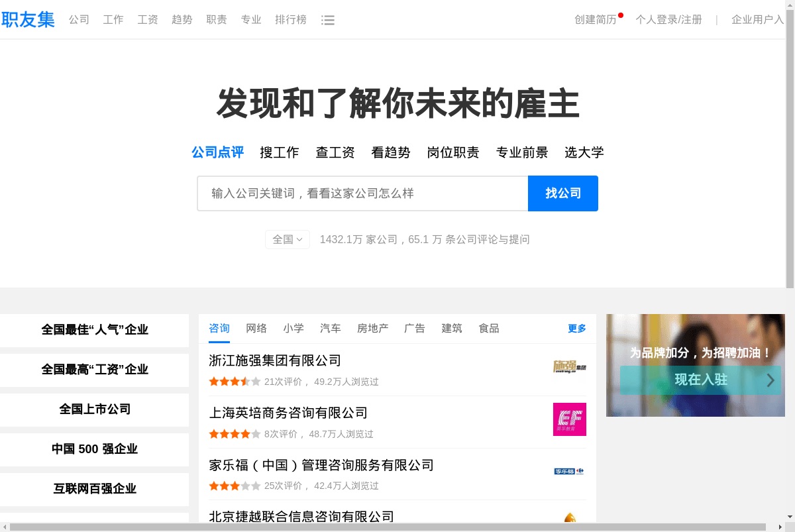Open 工资 in top navigation
795x532 pixels.
148,20
